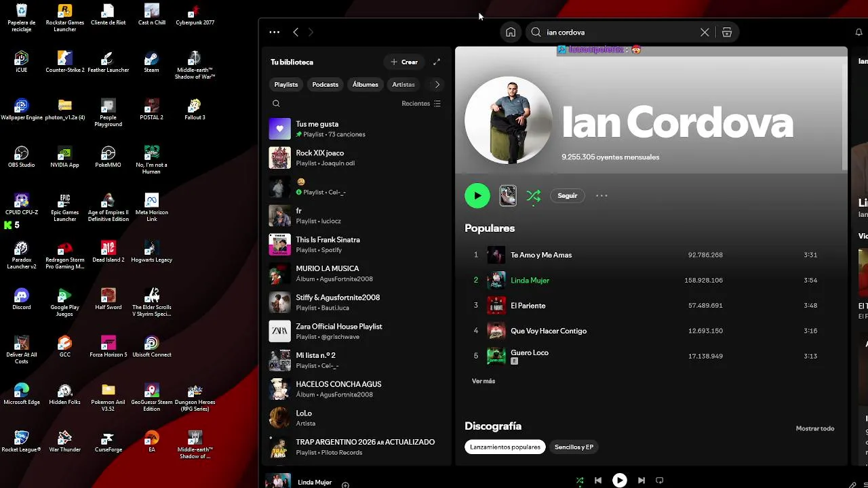Viewport: 868px width, 488px height.
Task: Open Microsoft Edge desktop shortcut
Action: 22,393
